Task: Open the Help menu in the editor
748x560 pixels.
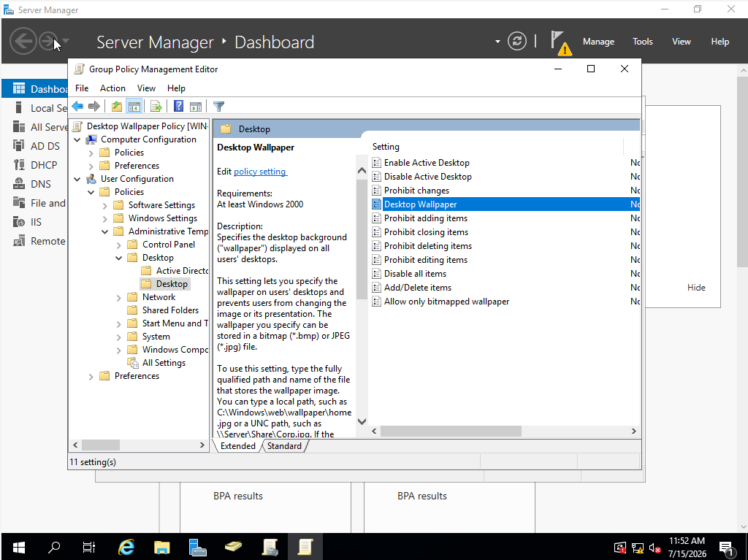Action: [x=176, y=88]
